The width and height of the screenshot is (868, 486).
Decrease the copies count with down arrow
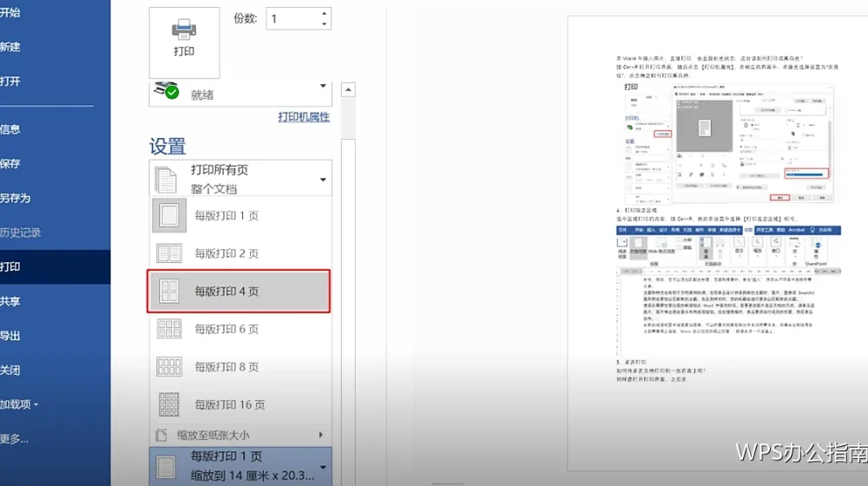click(324, 23)
